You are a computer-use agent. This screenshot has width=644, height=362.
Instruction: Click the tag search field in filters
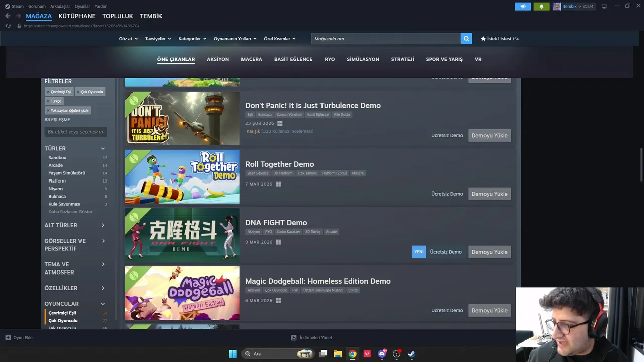coord(75,132)
